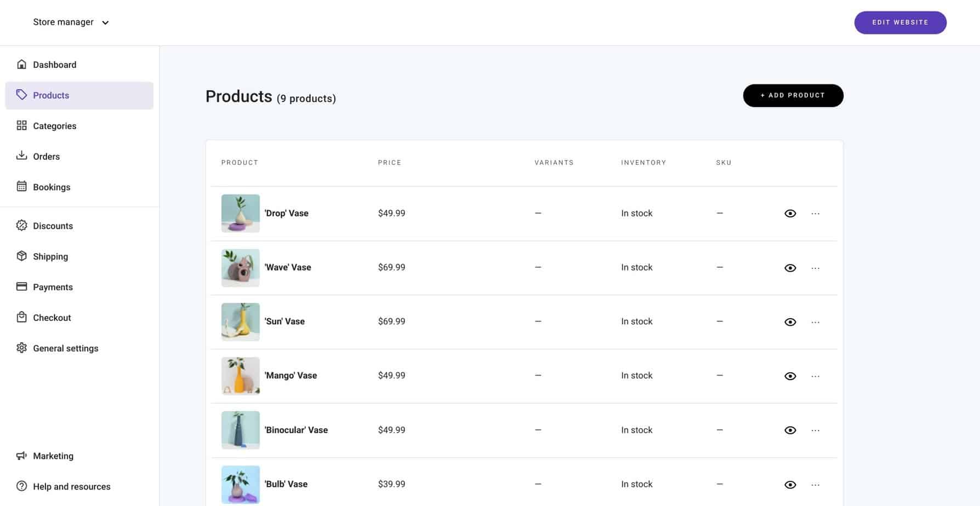Click the Edit Website button
Viewport: 980px width, 506px height.
click(x=900, y=22)
